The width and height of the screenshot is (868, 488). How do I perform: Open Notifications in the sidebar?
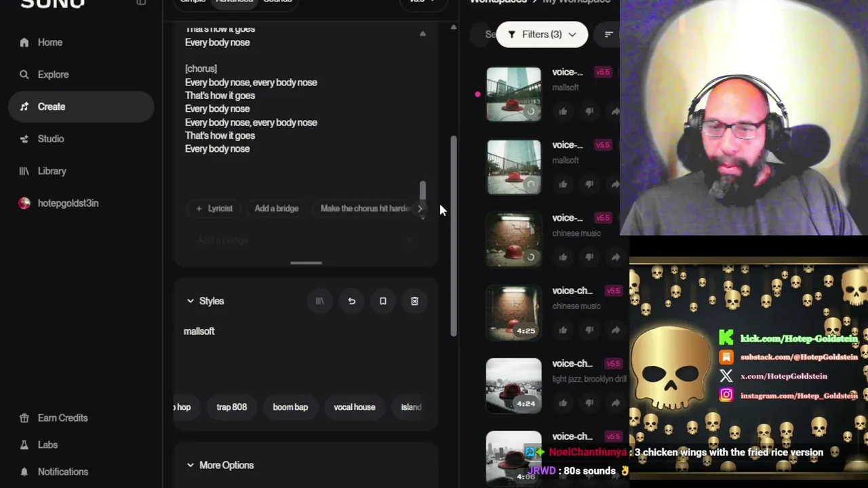(63, 472)
